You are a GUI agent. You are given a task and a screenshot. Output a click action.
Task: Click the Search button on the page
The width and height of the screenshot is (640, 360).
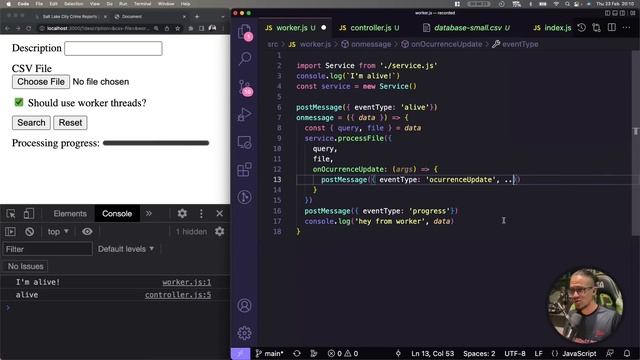click(31, 122)
